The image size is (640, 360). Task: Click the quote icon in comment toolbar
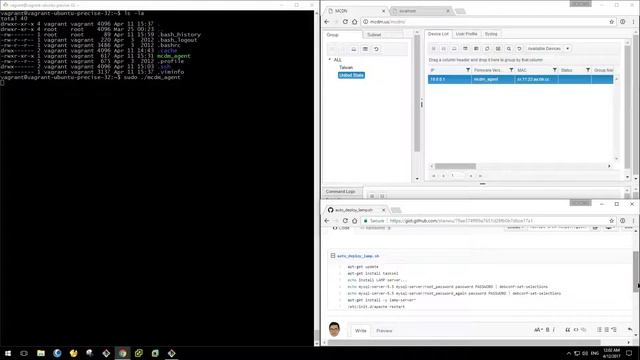568,330
